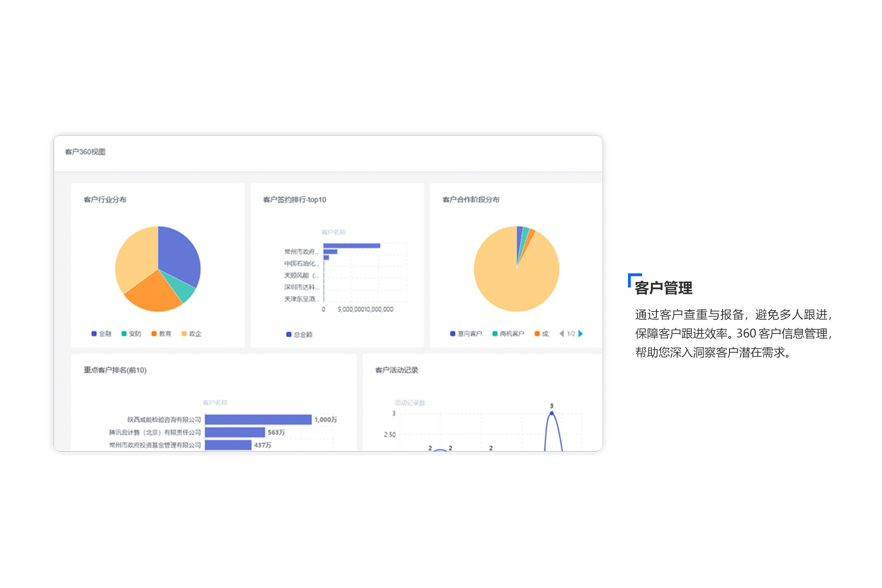Click the 天顺风能 axis label
Screen dimensions: 882x588
click(x=302, y=276)
